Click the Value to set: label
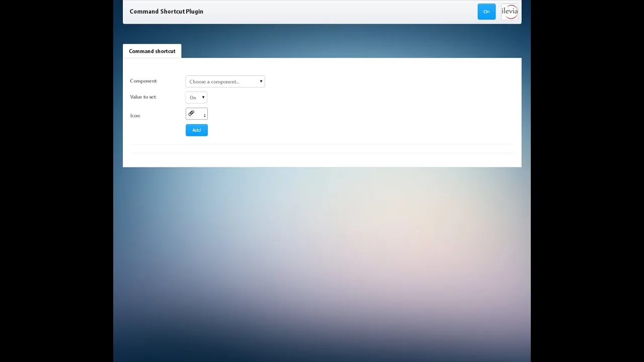The image size is (644, 362). (143, 97)
